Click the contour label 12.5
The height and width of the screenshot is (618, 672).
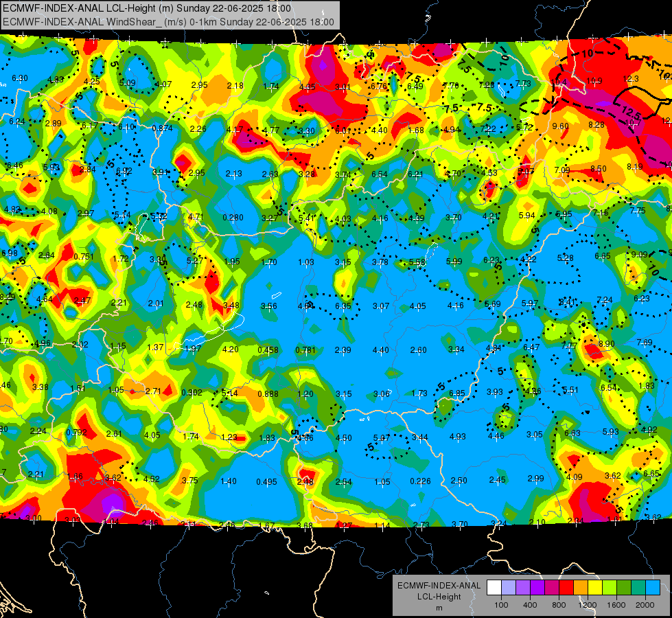click(x=630, y=113)
